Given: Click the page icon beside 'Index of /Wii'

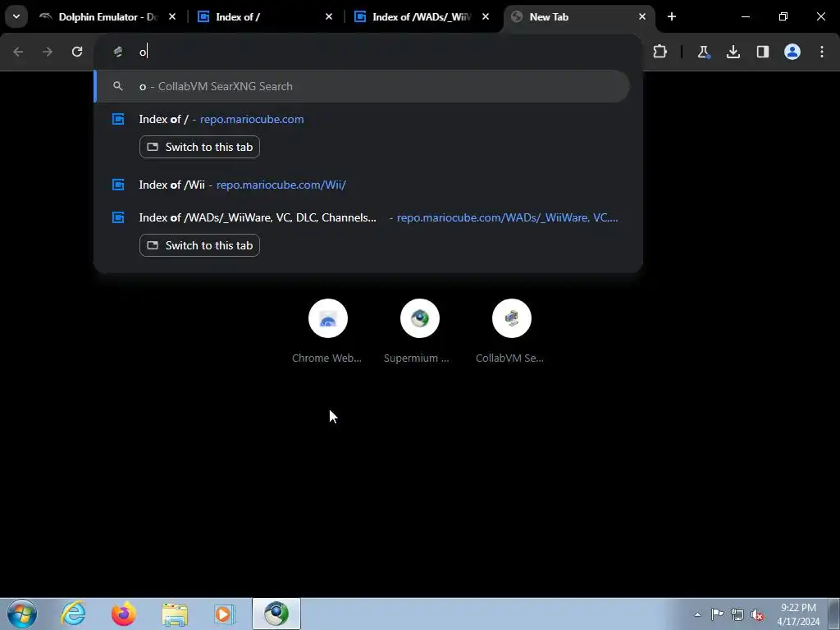Looking at the screenshot, I should click(118, 185).
